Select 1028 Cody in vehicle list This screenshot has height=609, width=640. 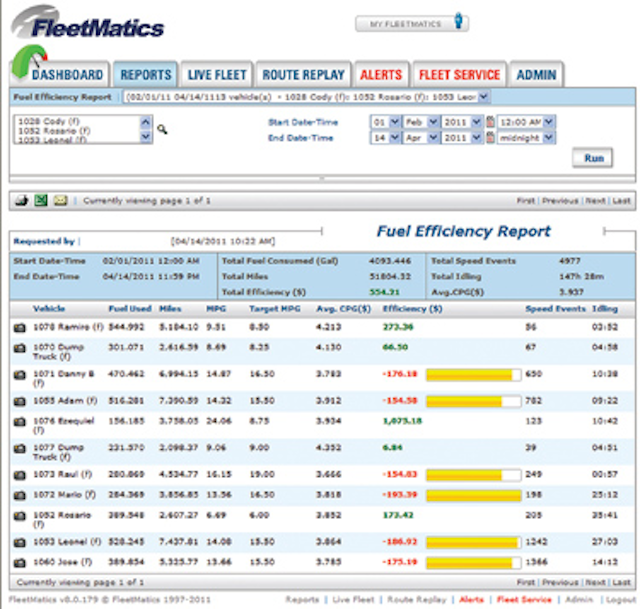(49, 121)
